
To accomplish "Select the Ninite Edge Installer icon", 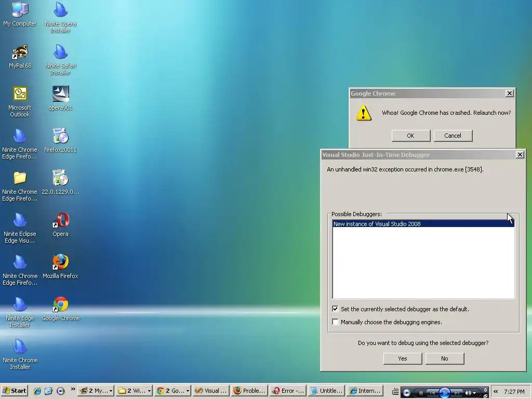I will (20, 312).
